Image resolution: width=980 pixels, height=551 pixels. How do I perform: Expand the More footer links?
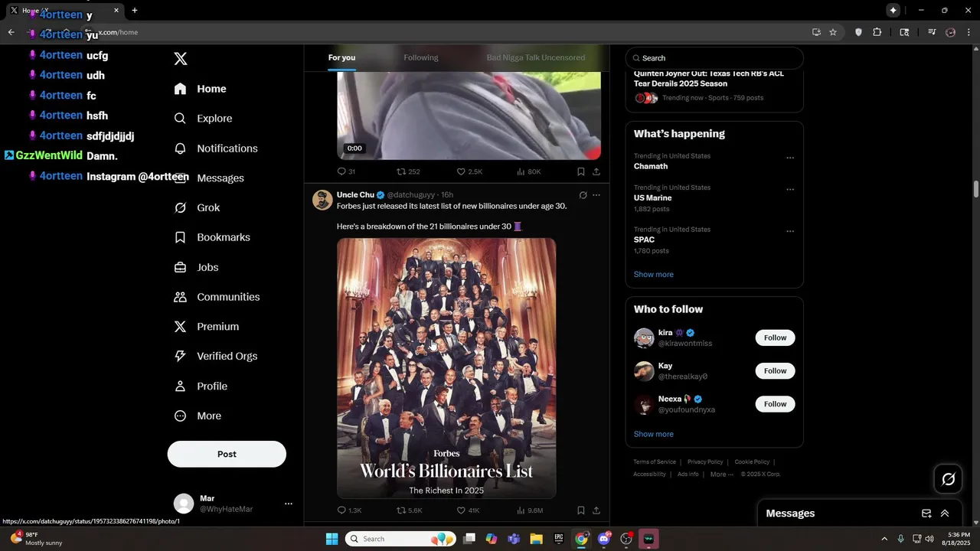[x=722, y=474]
